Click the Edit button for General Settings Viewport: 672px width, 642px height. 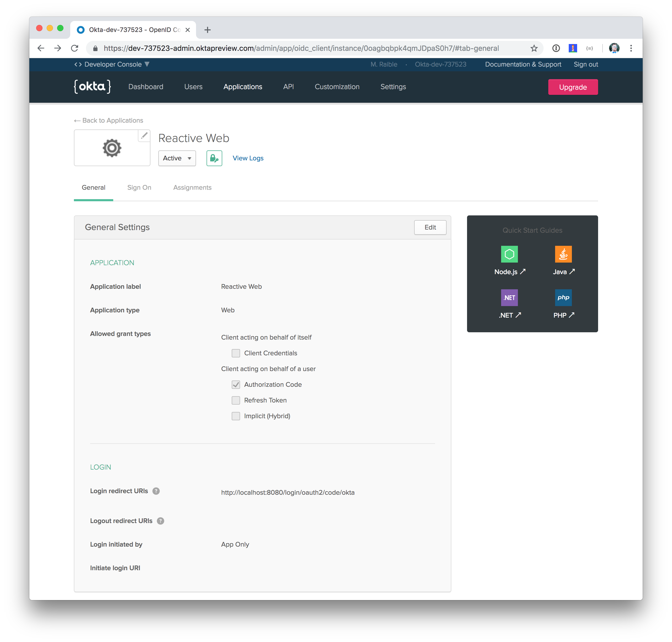(431, 227)
